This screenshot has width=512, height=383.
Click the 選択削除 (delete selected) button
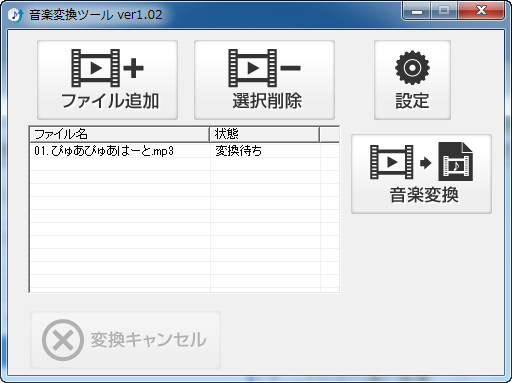click(x=264, y=80)
